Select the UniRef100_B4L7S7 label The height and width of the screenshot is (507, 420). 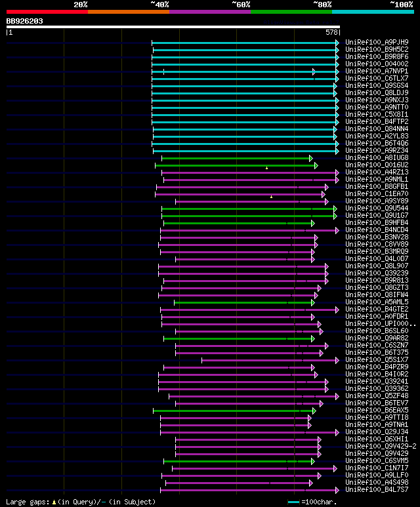(377, 489)
